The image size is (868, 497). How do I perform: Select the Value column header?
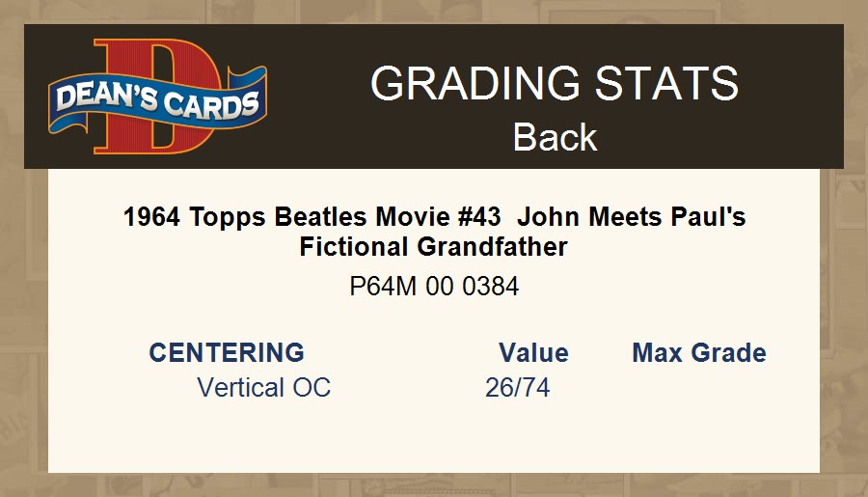pos(533,352)
